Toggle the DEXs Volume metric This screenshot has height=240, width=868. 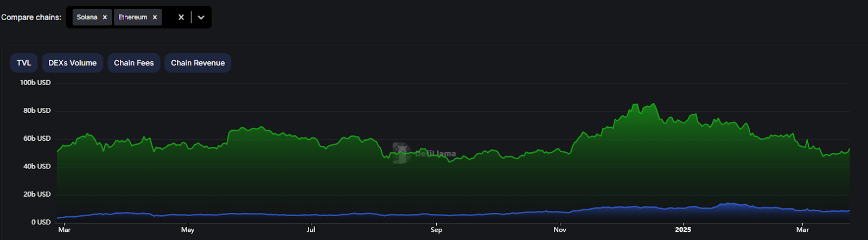tap(72, 63)
